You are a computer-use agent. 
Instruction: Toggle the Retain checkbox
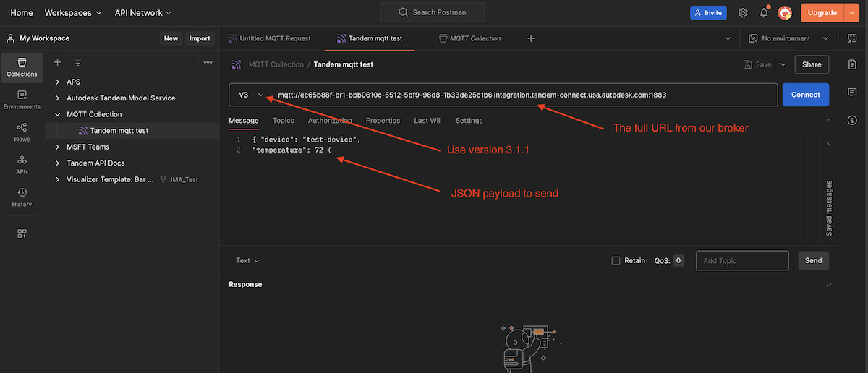coord(616,260)
